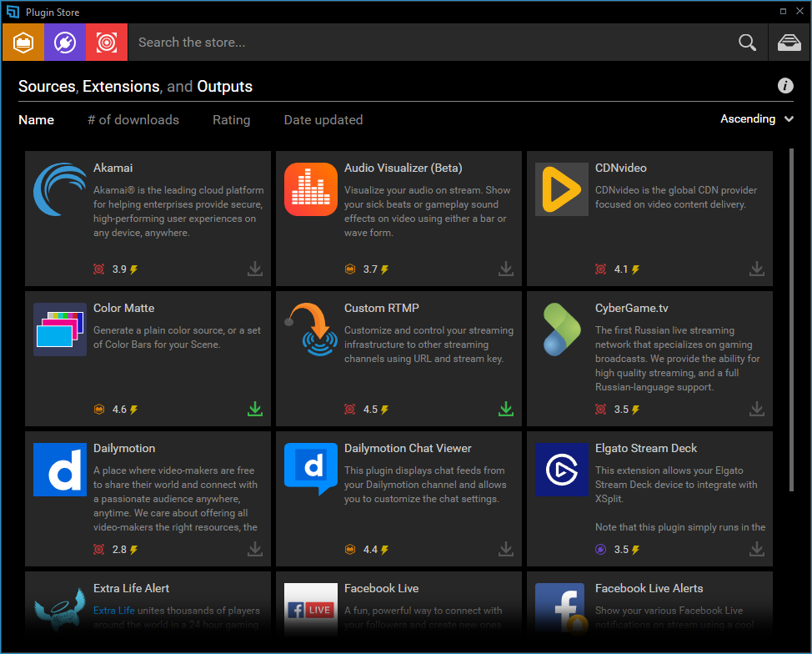
Task: Open the Akamai plugin title
Action: click(x=113, y=168)
